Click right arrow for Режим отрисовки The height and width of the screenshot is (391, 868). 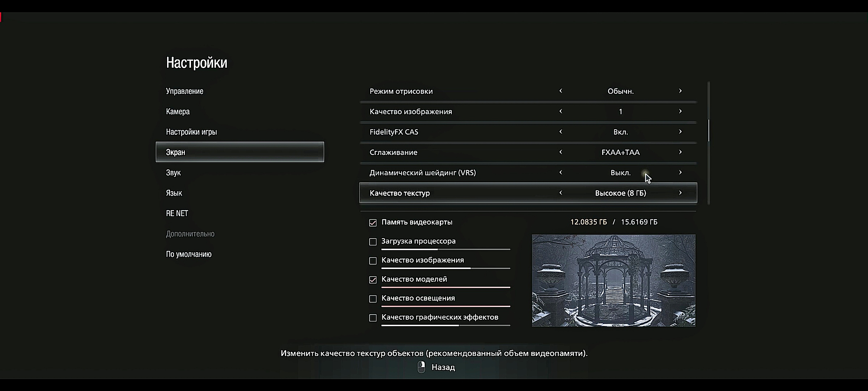(x=680, y=91)
